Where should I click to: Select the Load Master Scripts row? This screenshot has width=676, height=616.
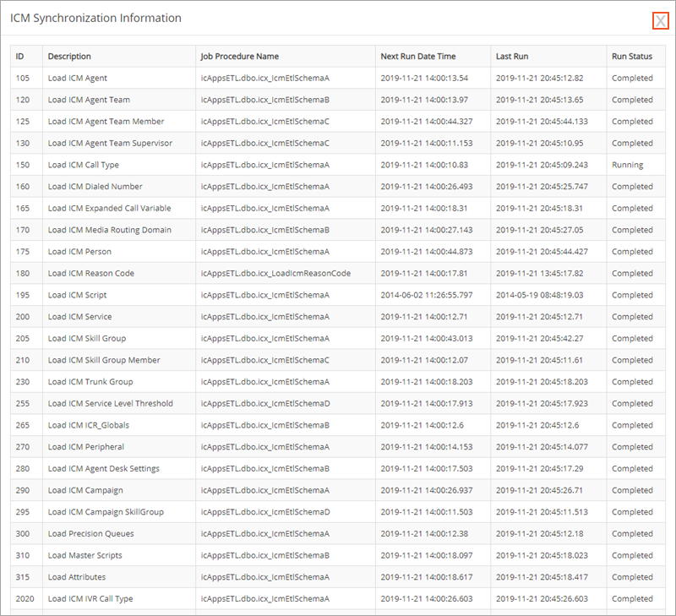(x=338, y=555)
